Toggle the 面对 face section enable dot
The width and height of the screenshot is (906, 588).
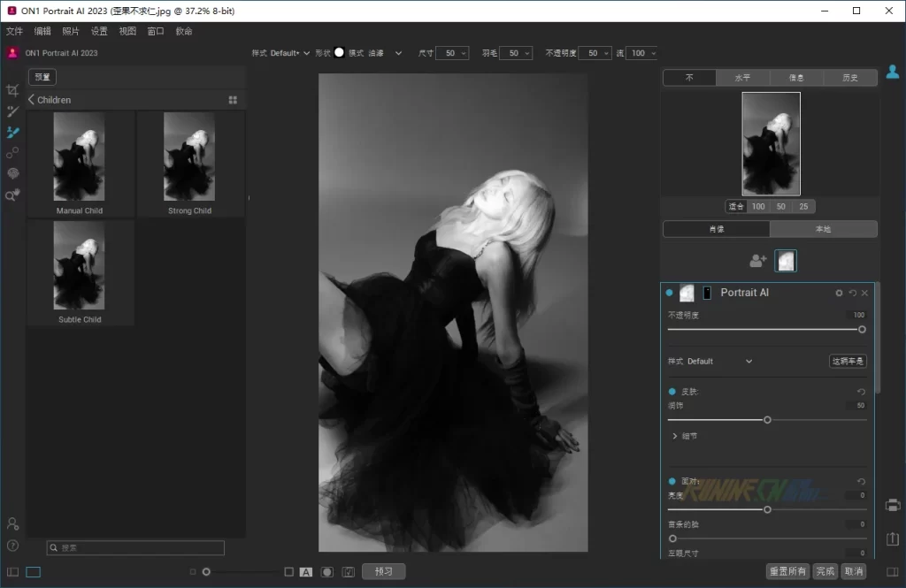[x=672, y=481]
